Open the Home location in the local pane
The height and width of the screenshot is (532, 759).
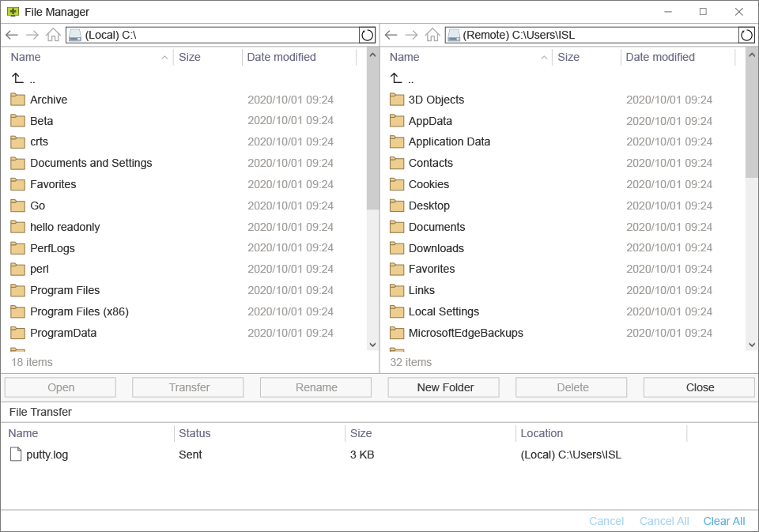(53, 35)
